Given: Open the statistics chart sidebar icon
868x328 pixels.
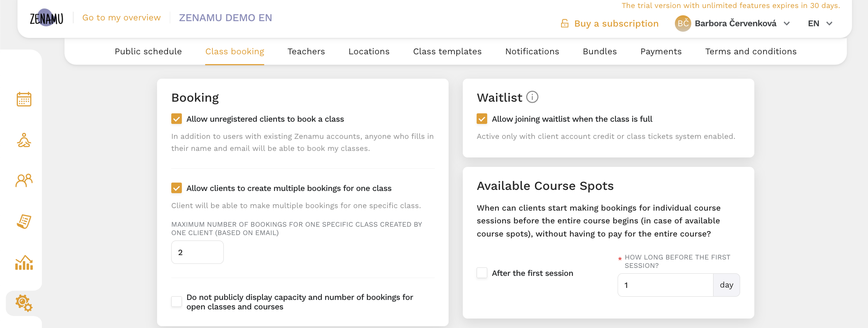Looking at the screenshot, I should (24, 262).
